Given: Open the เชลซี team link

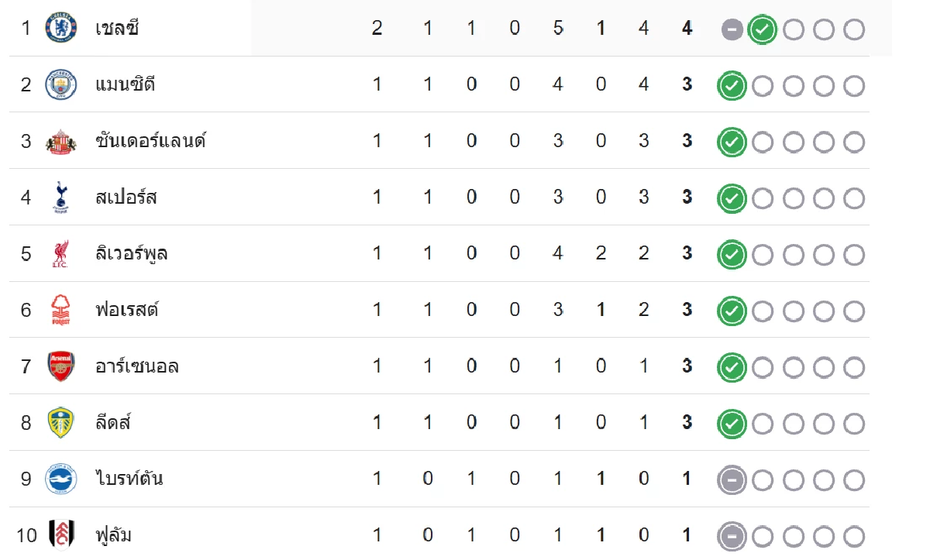Looking at the screenshot, I should pos(117,29).
